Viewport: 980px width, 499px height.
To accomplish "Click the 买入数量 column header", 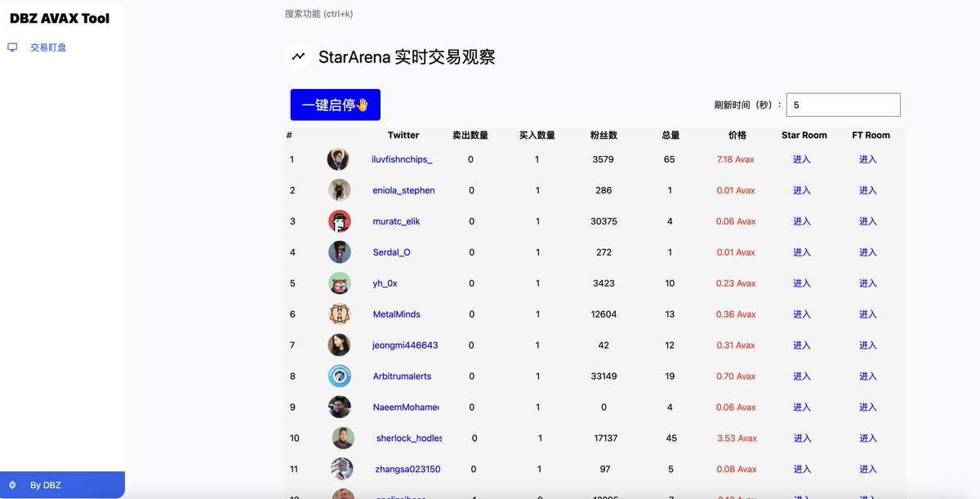I will (x=537, y=136).
